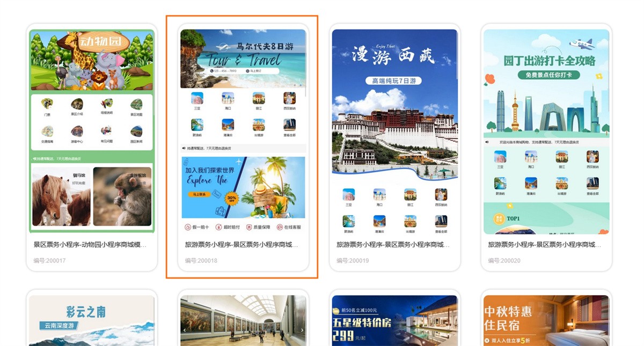
Task: Tap 三亚 icon in Maldives template 200018
Action: [197, 98]
